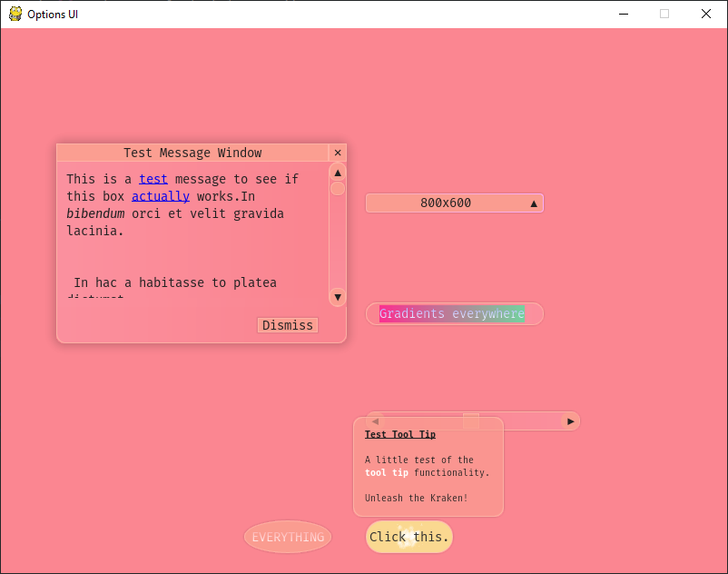This screenshot has width=728, height=574.
Task: Click the horizontal slider left arrow
Action: [x=375, y=421]
